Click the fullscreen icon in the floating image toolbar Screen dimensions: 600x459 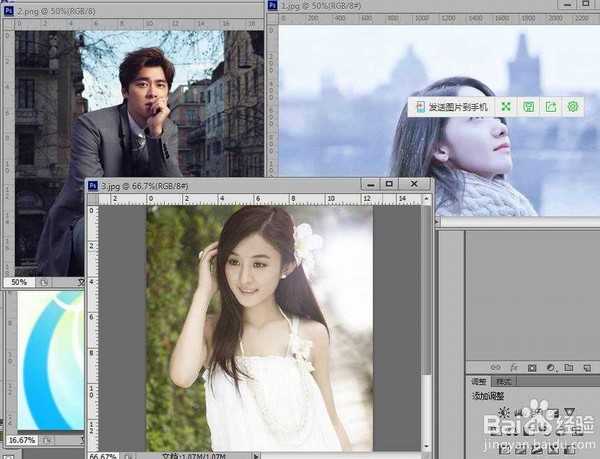click(506, 106)
